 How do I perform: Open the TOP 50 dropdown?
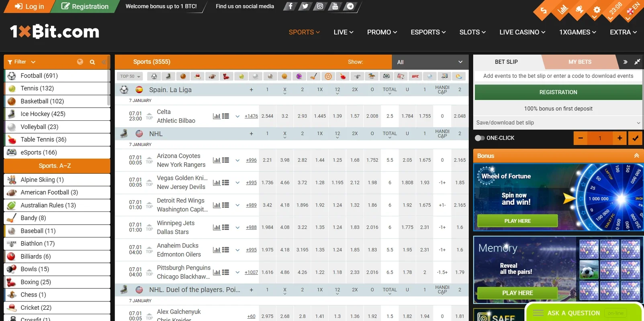coord(130,76)
